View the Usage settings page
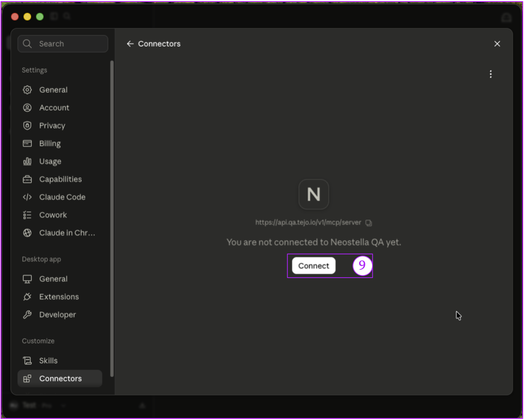Screen dimensions: 524x420 point(60,161)
